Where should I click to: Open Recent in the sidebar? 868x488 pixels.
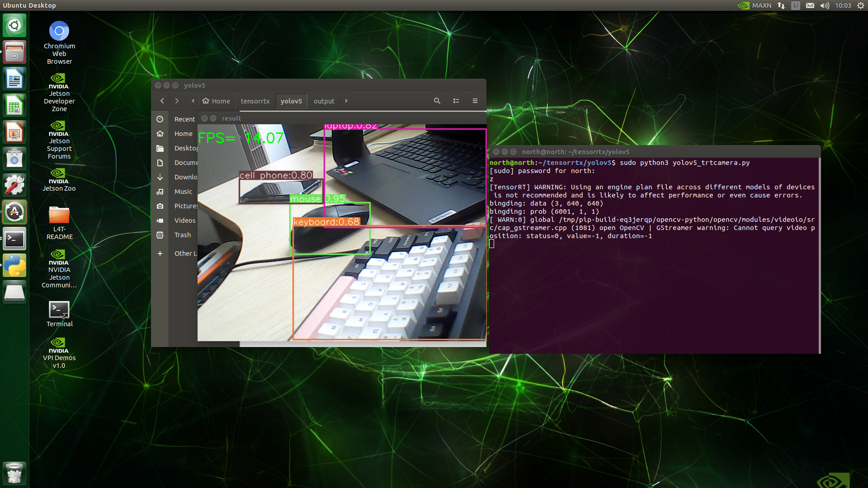click(x=184, y=119)
